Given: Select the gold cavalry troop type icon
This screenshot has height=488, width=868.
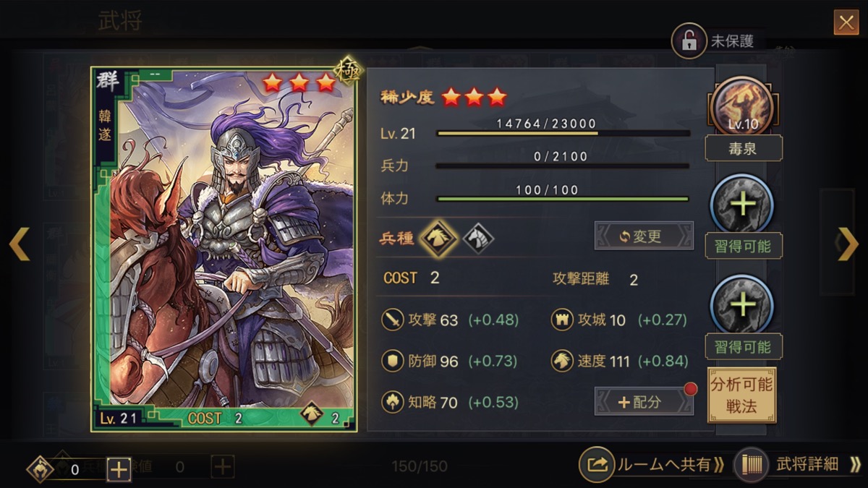Looking at the screenshot, I should tap(439, 238).
